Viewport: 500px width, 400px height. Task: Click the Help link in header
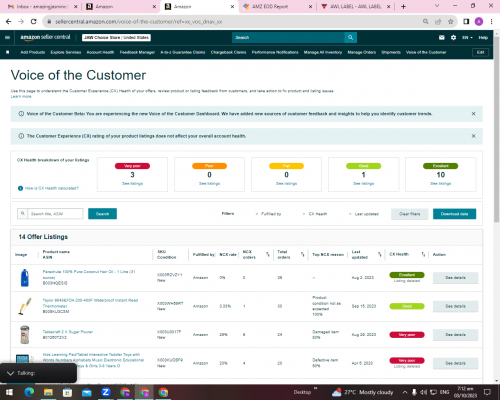pos(483,37)
